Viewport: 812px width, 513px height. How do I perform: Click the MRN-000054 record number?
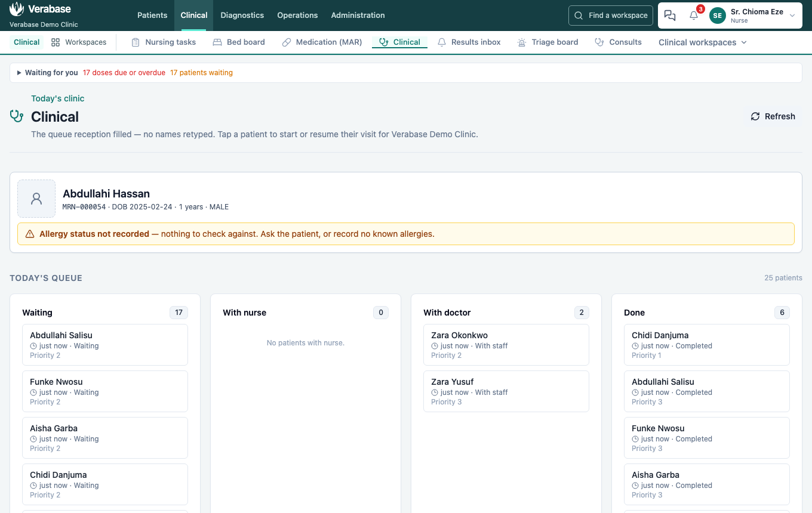tap(84, 207)
